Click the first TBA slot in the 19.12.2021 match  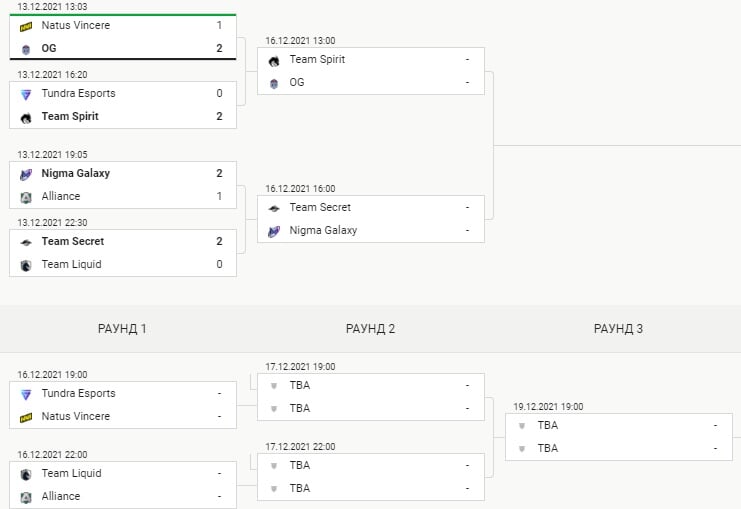[547, 425]
